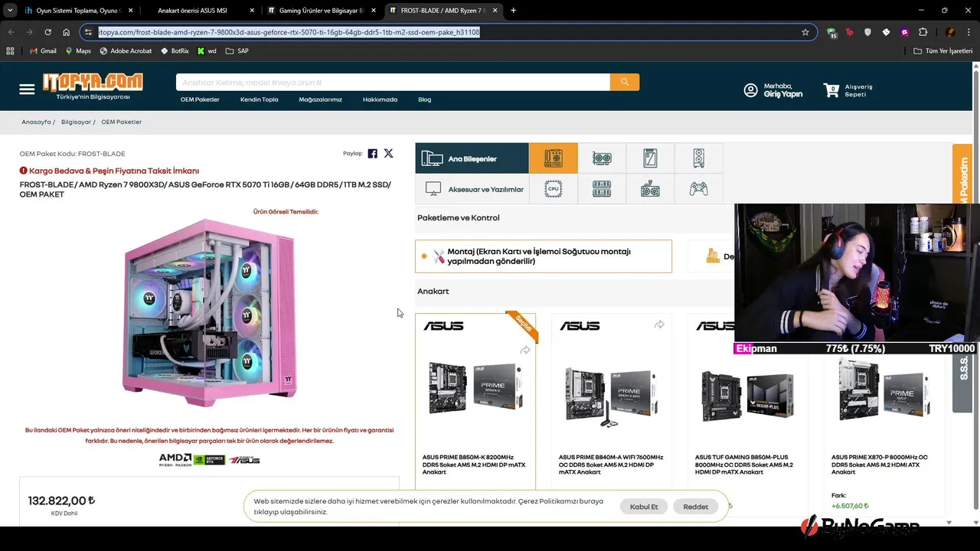
Task: Select the RAM memory component icon
Action: [602, 189]
